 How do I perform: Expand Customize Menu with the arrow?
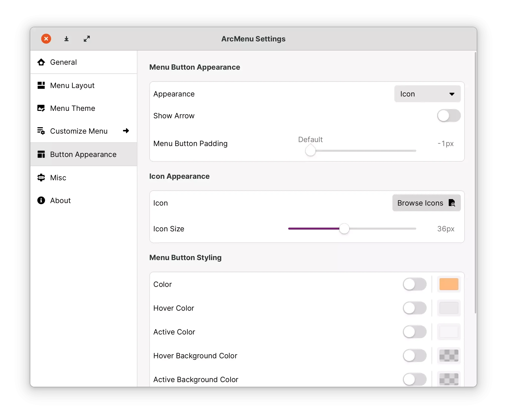(126, 131)
